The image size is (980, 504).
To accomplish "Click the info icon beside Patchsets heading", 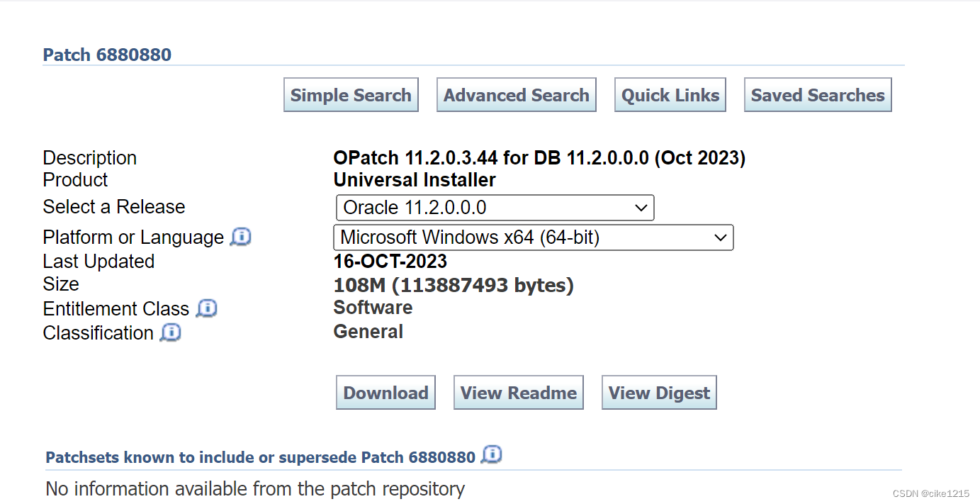I will click(x=492, y=454).
